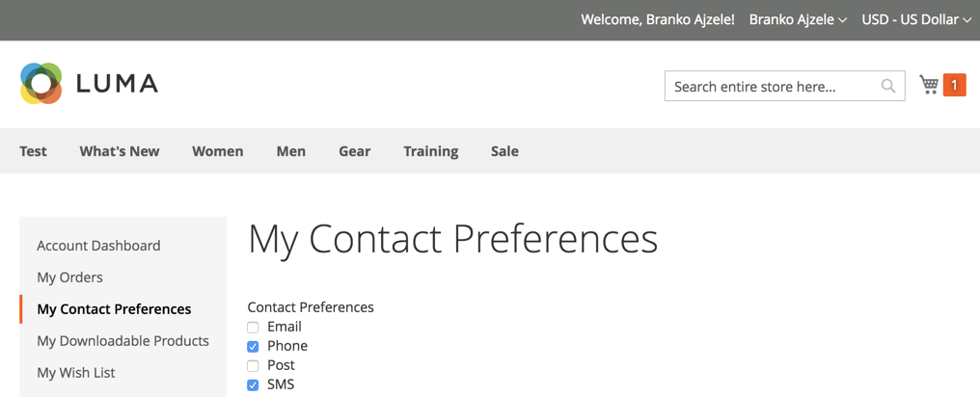Image resolution: width=980 pixels, height=397 pixels.
Task: Uncheck the Phone contact preference
Action: tap(253, 347)
